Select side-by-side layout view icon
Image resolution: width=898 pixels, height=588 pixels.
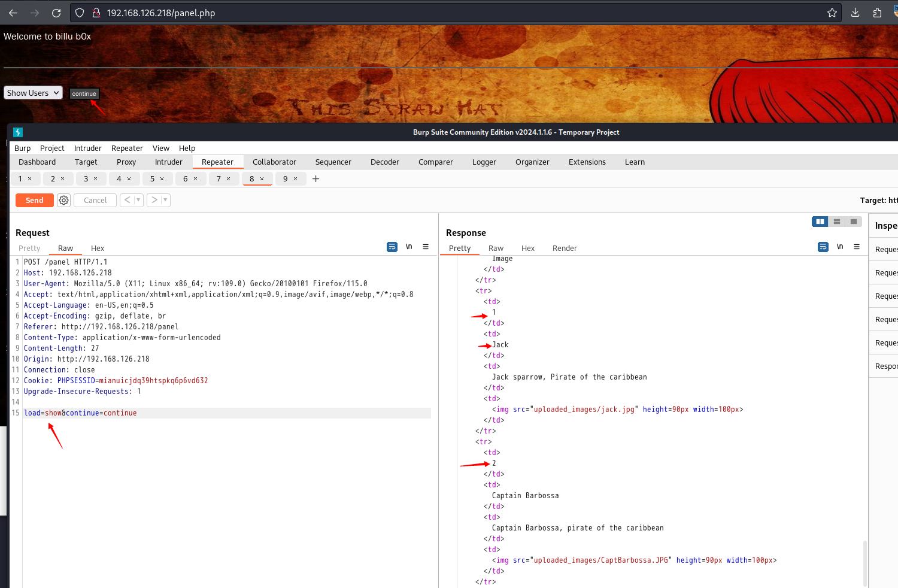(820, 222)
